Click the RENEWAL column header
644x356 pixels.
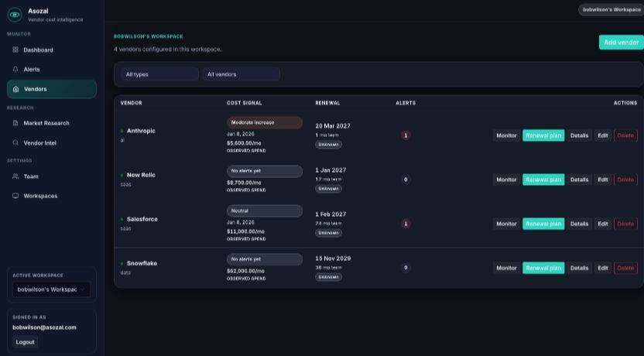click(327, 103)
